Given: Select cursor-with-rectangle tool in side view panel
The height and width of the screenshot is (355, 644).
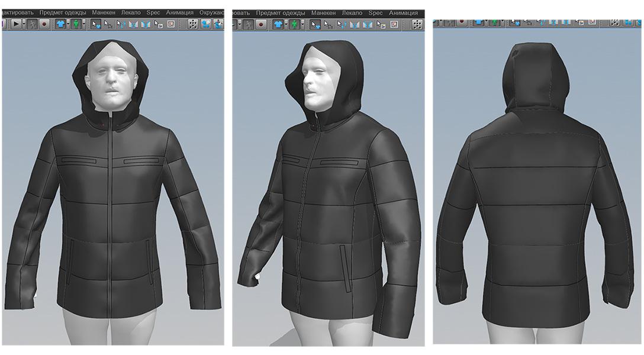Looking at the screenshot, I should [328, 24].
